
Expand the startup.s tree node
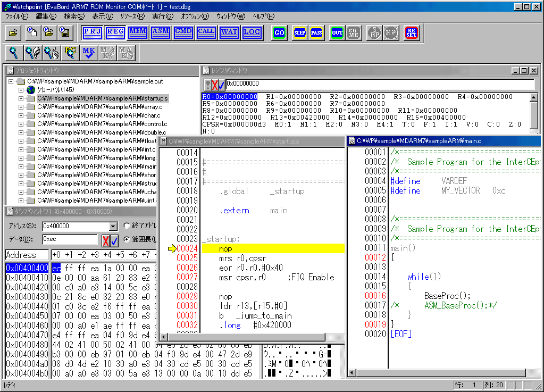tap(21, 98)
